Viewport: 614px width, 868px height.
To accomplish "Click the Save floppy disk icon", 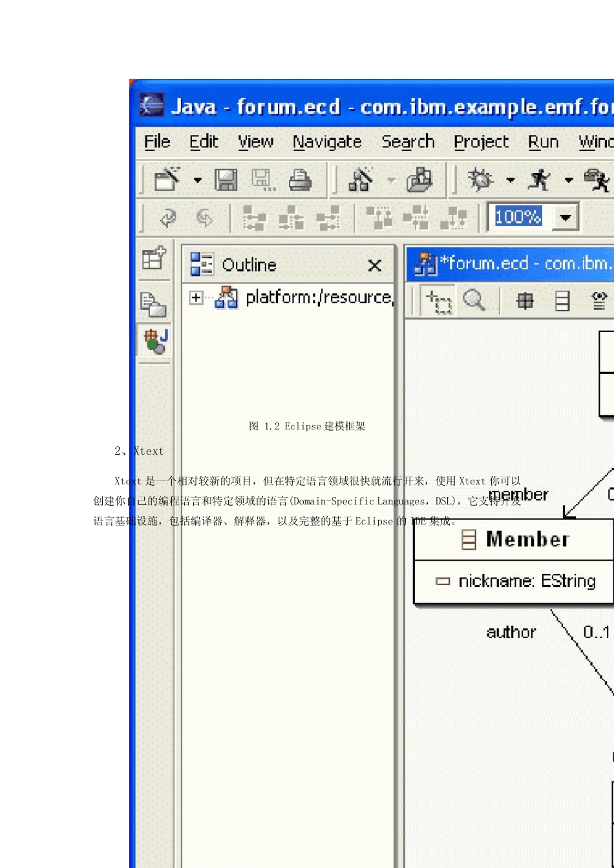I will [x=226, y=180].
